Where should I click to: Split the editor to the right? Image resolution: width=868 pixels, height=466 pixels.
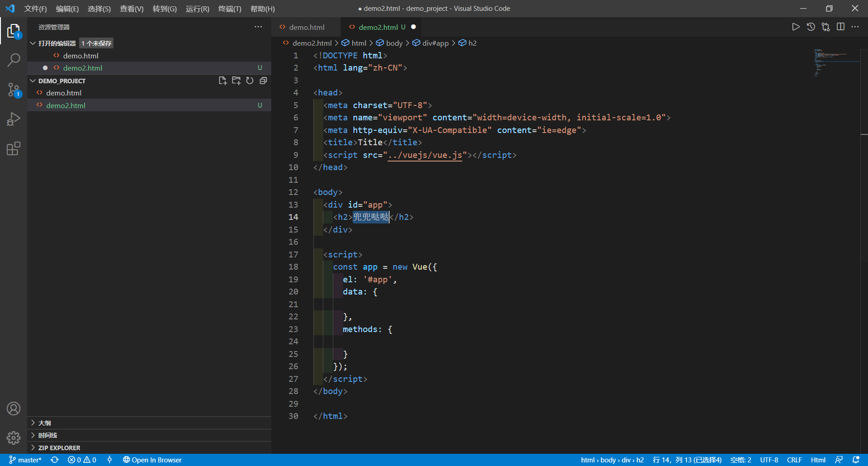pyautogui.click(x=840, y=27)
